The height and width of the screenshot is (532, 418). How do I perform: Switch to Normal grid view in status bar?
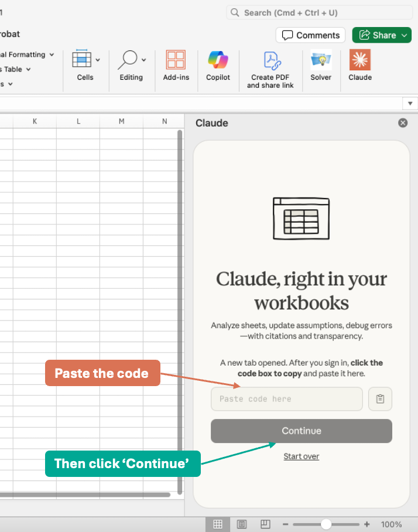point(218,524)
